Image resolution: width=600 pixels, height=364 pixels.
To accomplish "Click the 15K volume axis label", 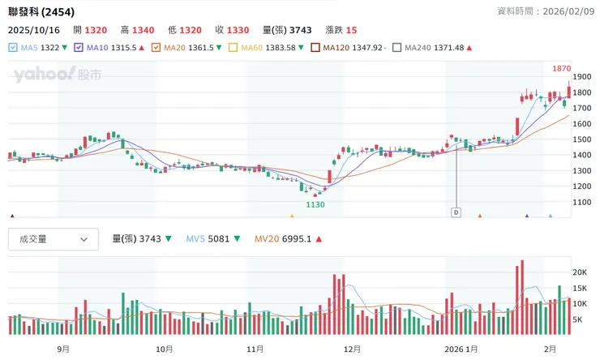I will tap(580, 288).
